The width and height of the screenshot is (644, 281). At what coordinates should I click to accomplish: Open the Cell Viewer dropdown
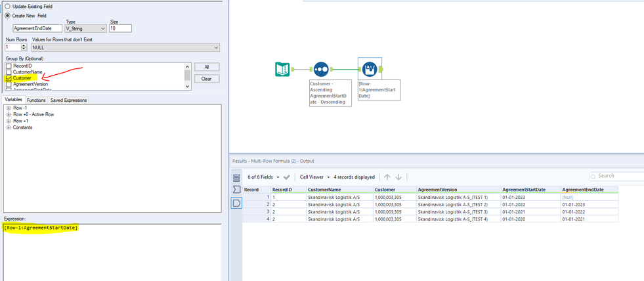[315, 177]
